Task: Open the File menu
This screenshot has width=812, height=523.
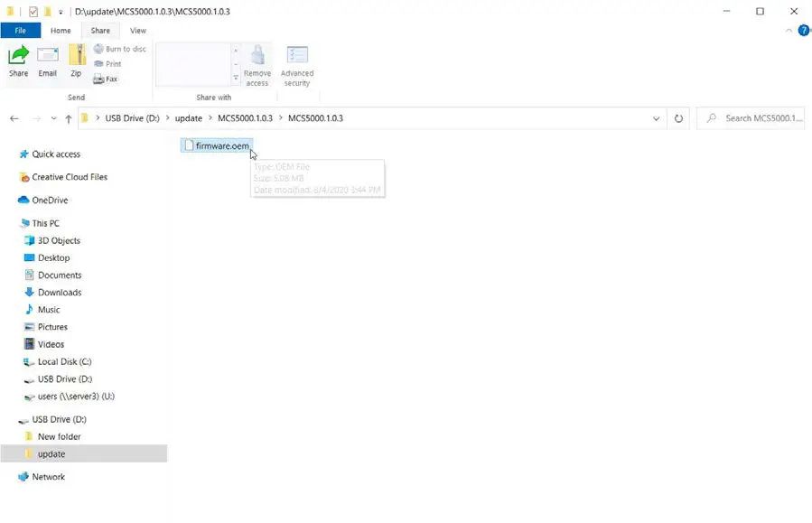Action: 21,30
